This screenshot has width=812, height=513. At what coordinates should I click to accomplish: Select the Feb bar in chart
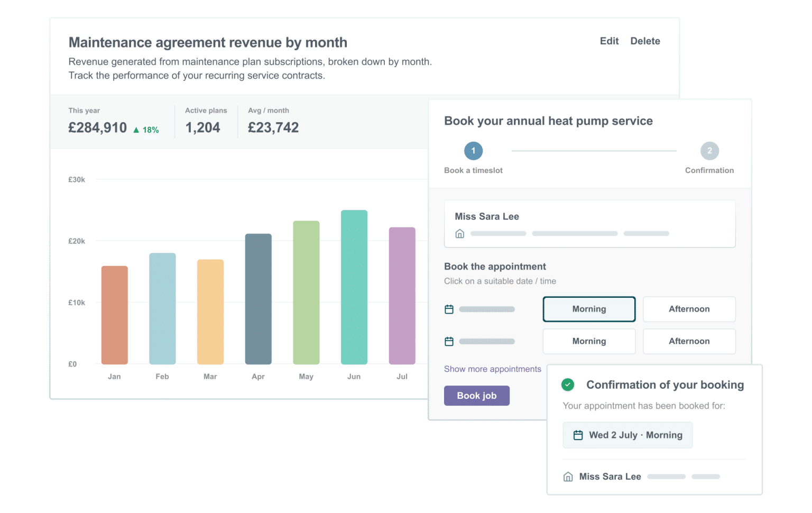[x=162, y=308]
